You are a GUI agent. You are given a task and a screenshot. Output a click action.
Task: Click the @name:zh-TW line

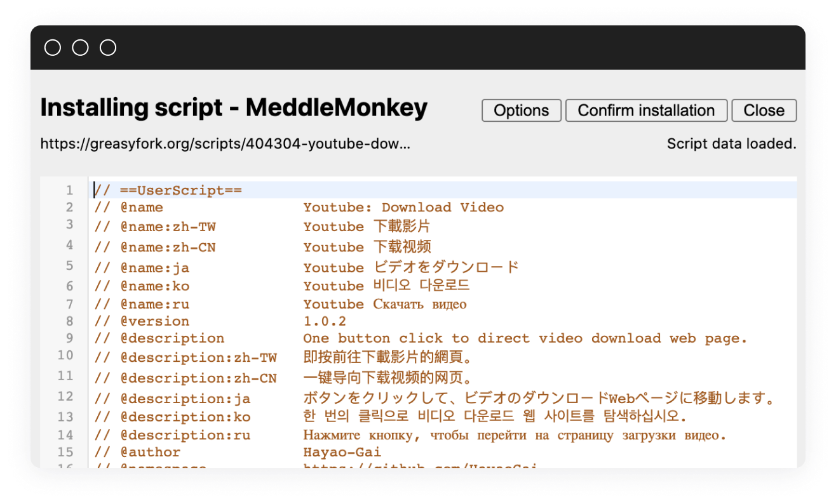[x=262, y=227]
